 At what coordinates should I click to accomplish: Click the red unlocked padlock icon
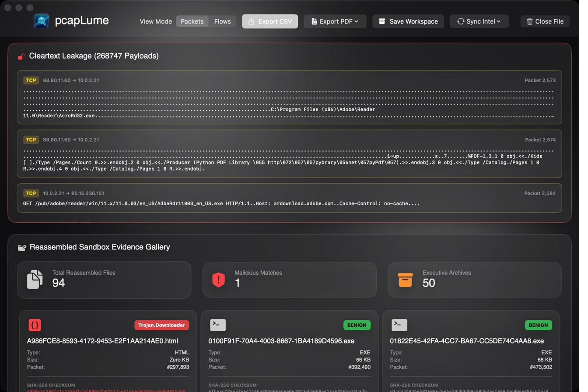pos(21,56)
